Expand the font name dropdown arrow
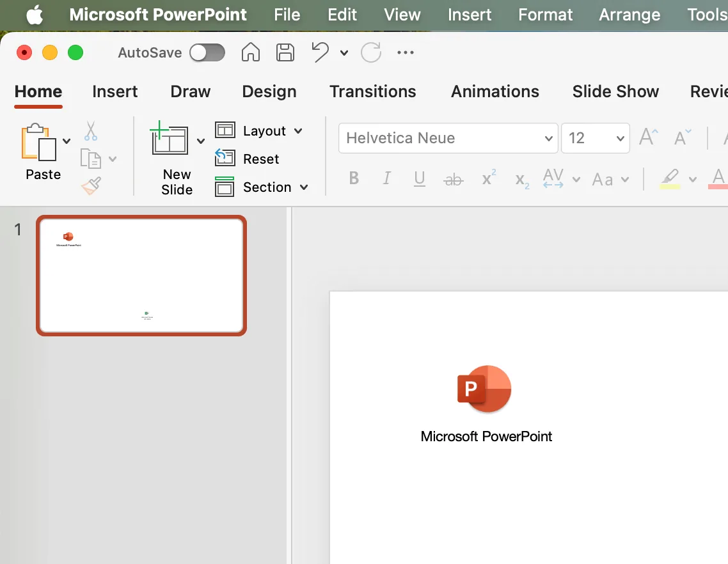Viewport: 728px width, 564px height. tap(549, 138)
